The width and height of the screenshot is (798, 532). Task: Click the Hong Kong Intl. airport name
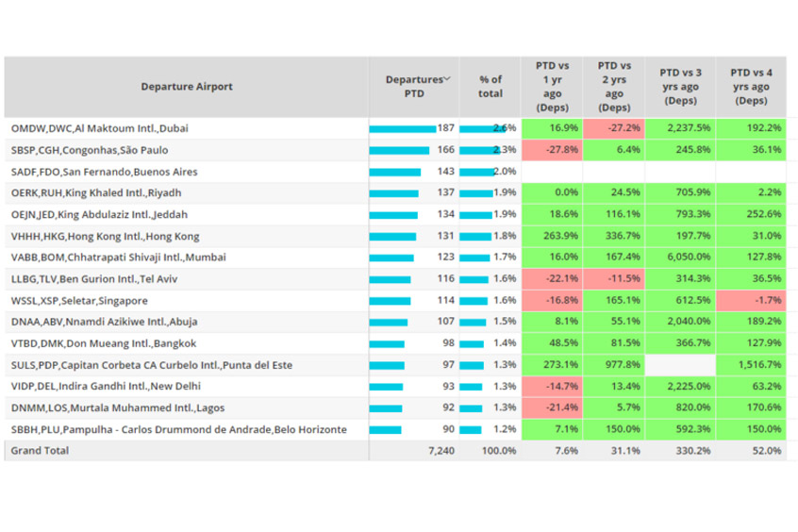pyautogui.click(x=105, y=236)
